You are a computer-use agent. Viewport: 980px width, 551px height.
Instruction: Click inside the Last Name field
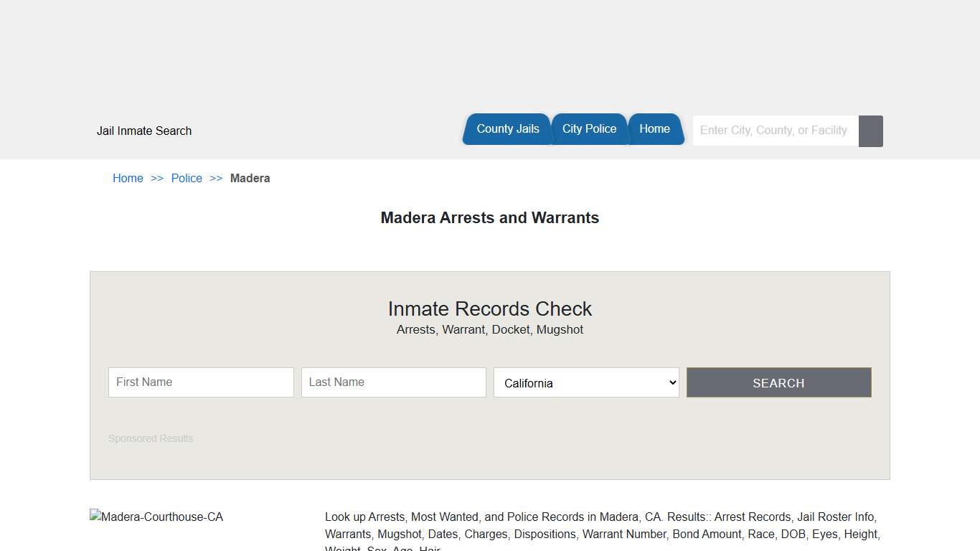click(393, 382)
